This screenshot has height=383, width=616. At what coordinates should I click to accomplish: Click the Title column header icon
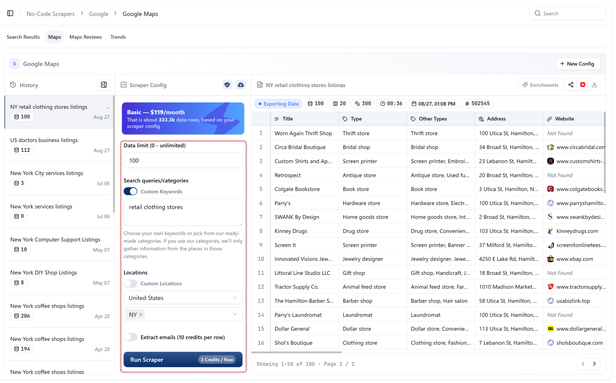coord(277,119)
